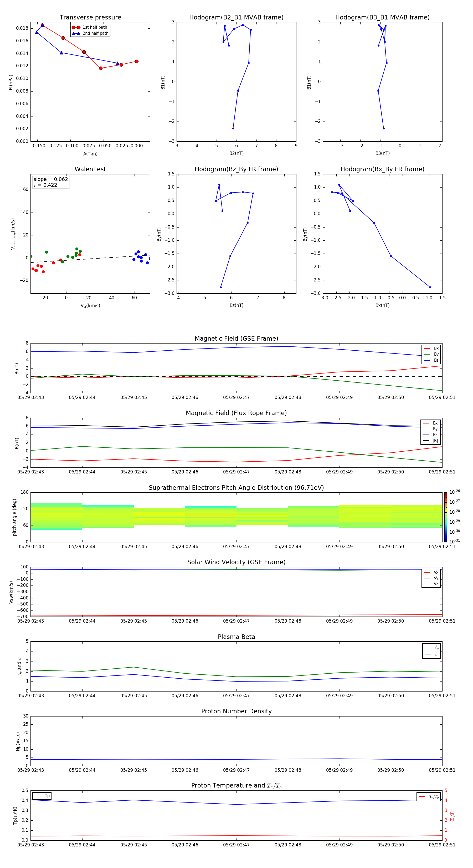Select the By' legend entry in Flux Rope panel
The image size is (473, 868).
coord(431,429)
